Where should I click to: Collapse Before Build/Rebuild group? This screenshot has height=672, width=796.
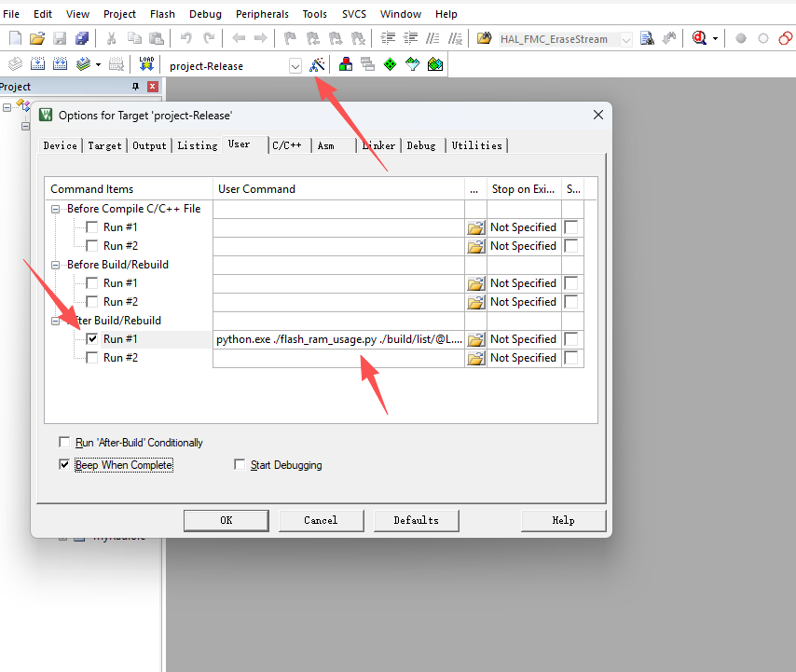point(55,265)
